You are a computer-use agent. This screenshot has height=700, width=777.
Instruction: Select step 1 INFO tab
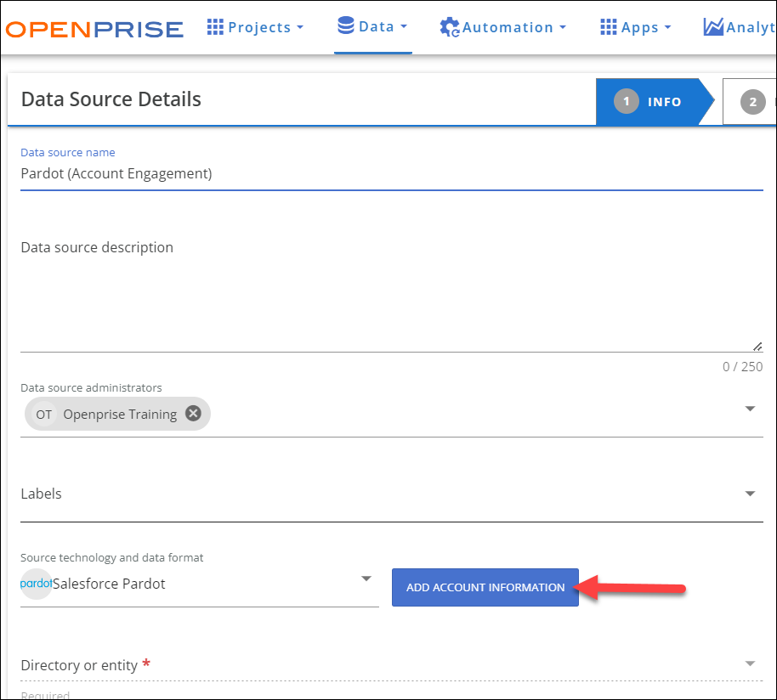655,101
